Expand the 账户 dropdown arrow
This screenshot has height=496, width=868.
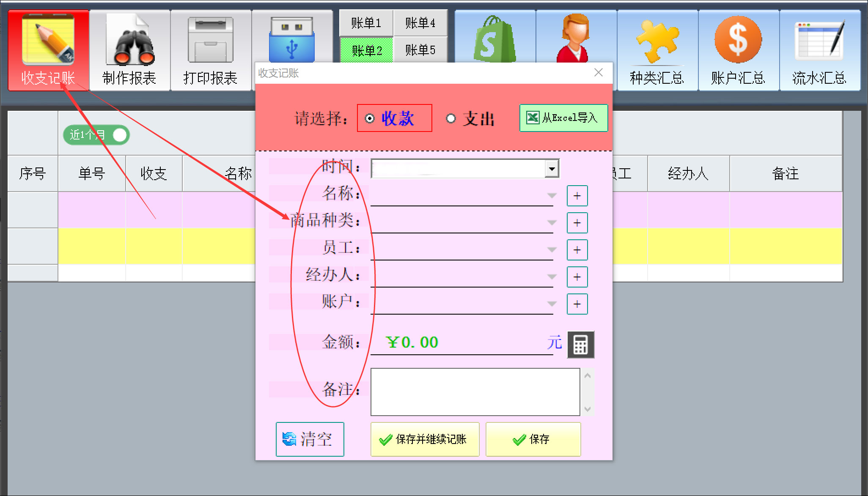pos(551,304)
